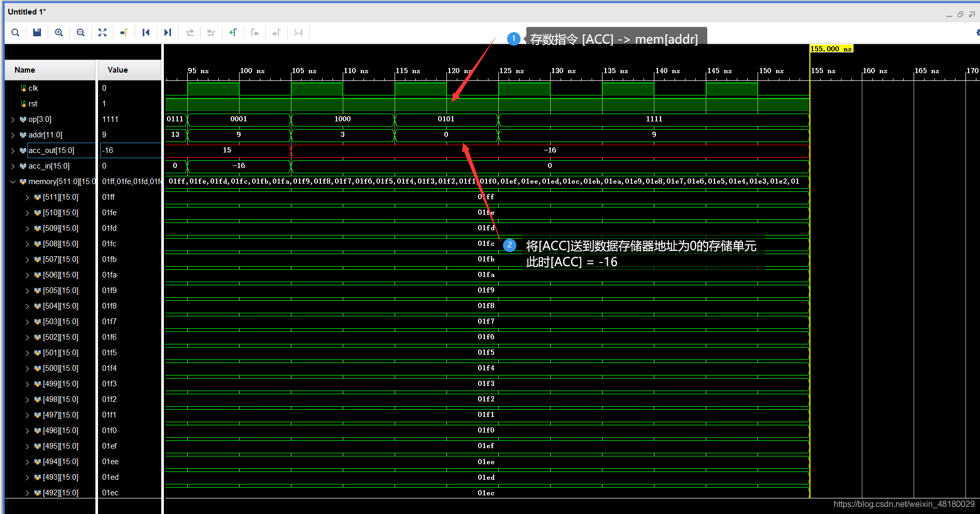Click the 1111 value of op

point(110,119)
